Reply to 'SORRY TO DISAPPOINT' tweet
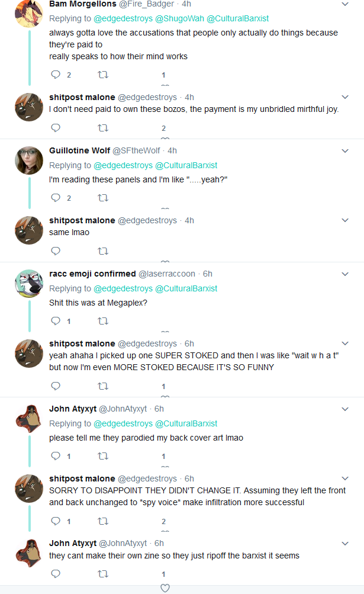This screenshot has height=594, width=364. click(x=56, y=521)
